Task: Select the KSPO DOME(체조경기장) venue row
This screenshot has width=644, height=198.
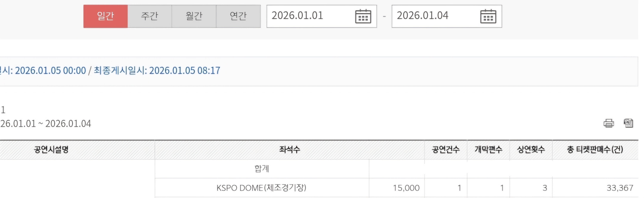Action: click(261, 188)
